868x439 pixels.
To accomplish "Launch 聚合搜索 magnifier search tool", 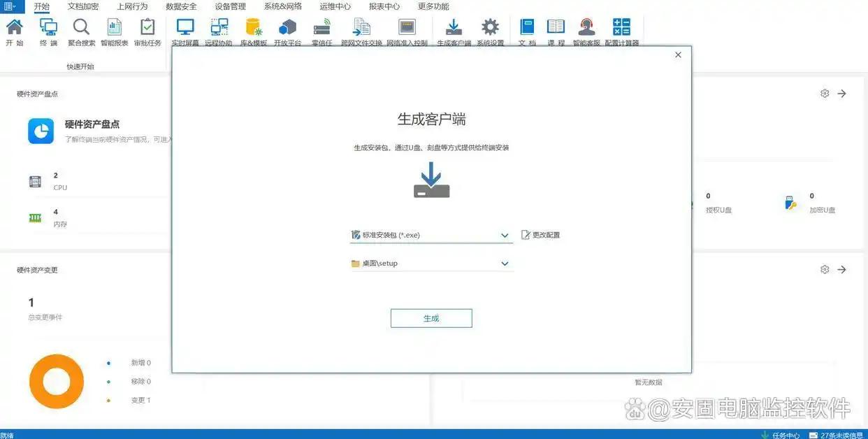I will 82,32.
